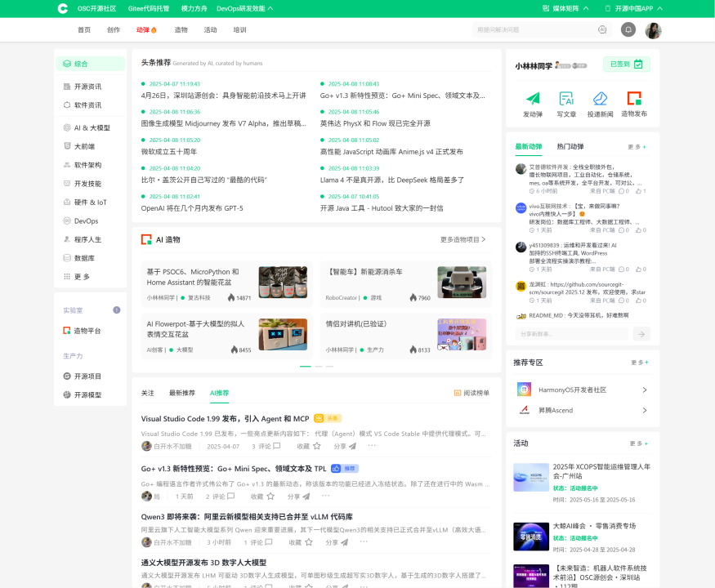715x588 pixels.
Task: Open 模力方舟 top bar link
Action: tap(194, 8)
